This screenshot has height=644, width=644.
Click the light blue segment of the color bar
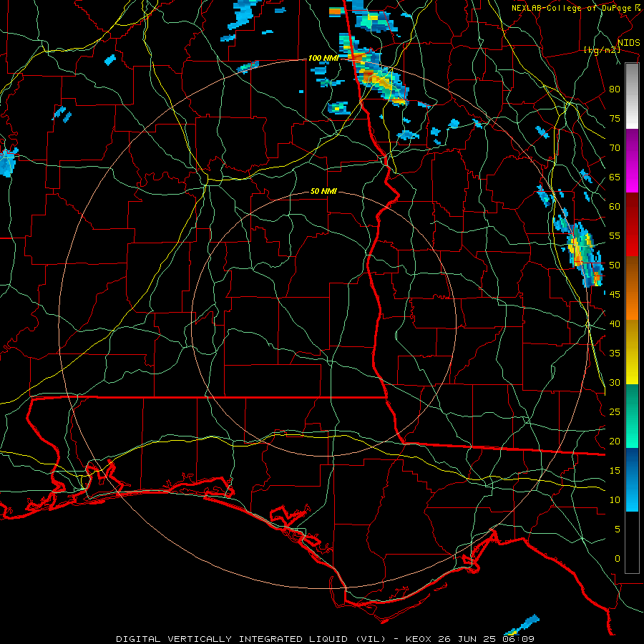coord(632,479)
